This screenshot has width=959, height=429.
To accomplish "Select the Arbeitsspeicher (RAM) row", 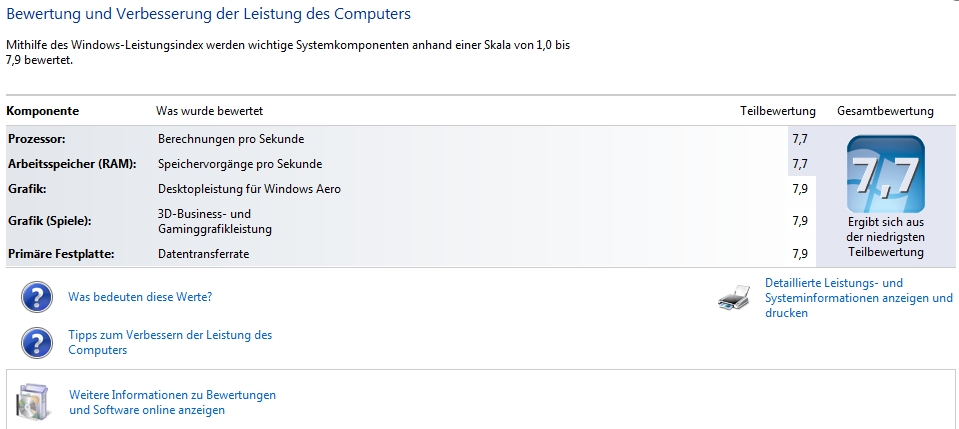I will pos(411,164).
